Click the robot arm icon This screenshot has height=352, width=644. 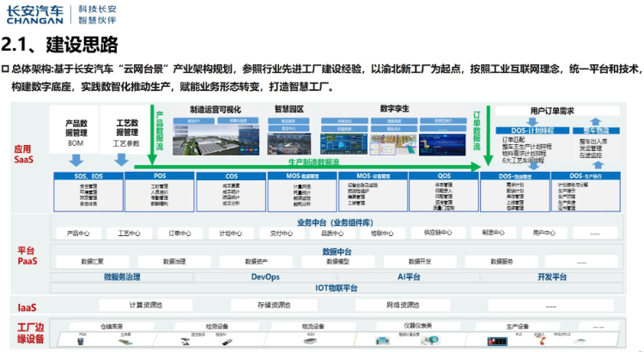click(x=543, y=341)
